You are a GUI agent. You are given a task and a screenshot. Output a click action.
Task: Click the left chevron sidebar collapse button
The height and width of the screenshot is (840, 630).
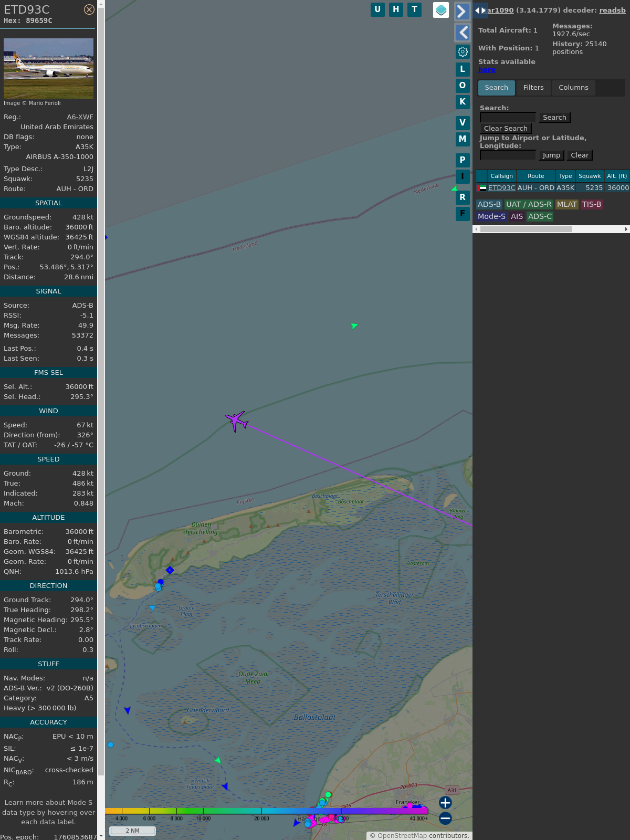pyautogui.click(x=462, y=33)
